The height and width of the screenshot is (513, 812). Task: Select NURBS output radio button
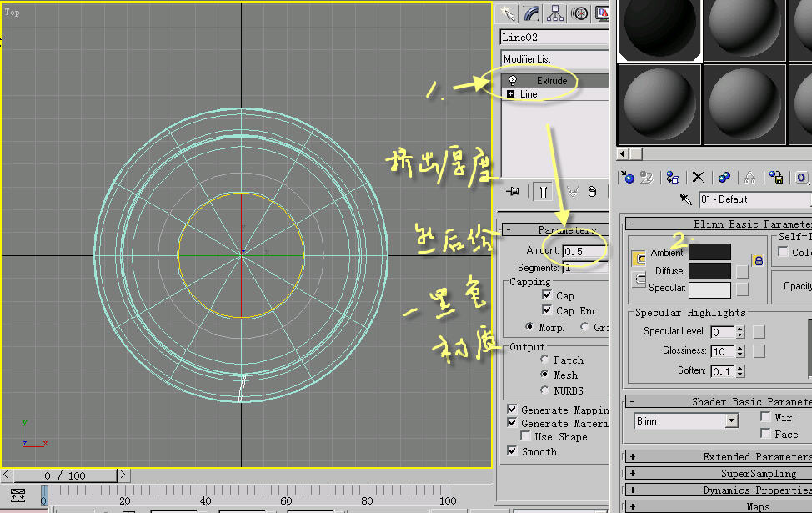[544, 390]
